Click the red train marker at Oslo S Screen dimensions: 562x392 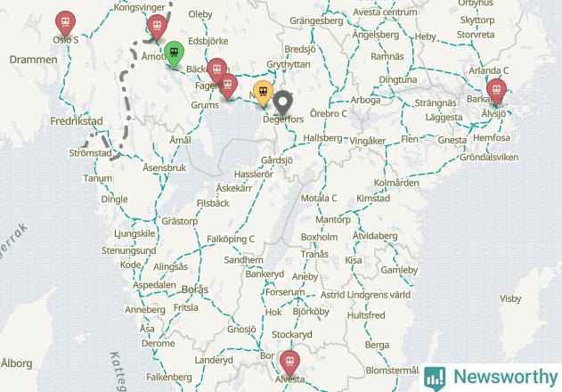[x=65, y=24]
